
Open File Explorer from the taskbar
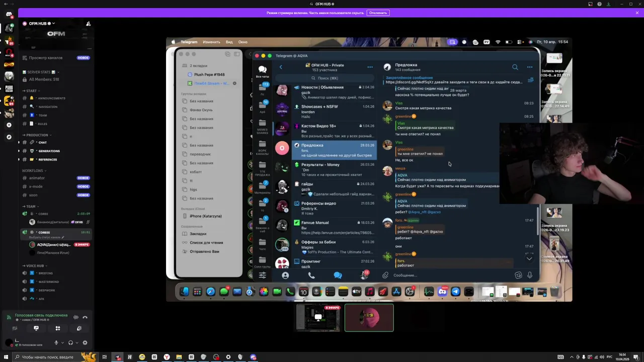tap(179, 357)
